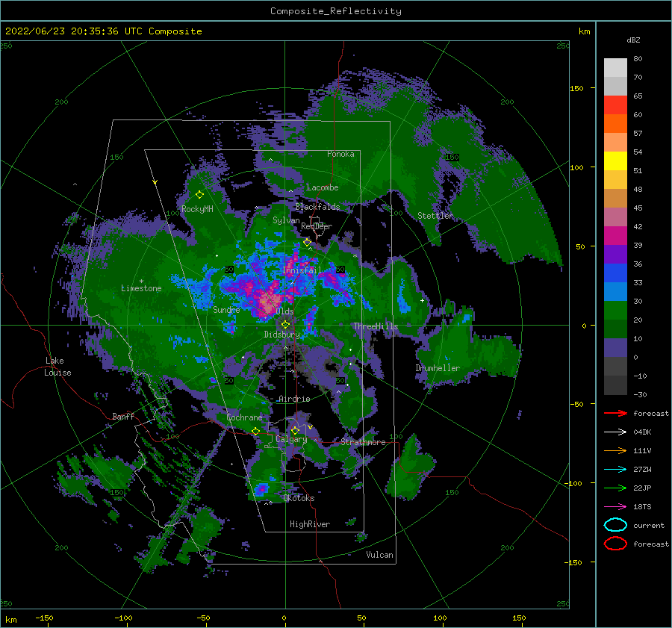Click the yellow marker above Calgary label
Screen dimensions: 672x628
[295, 430]
